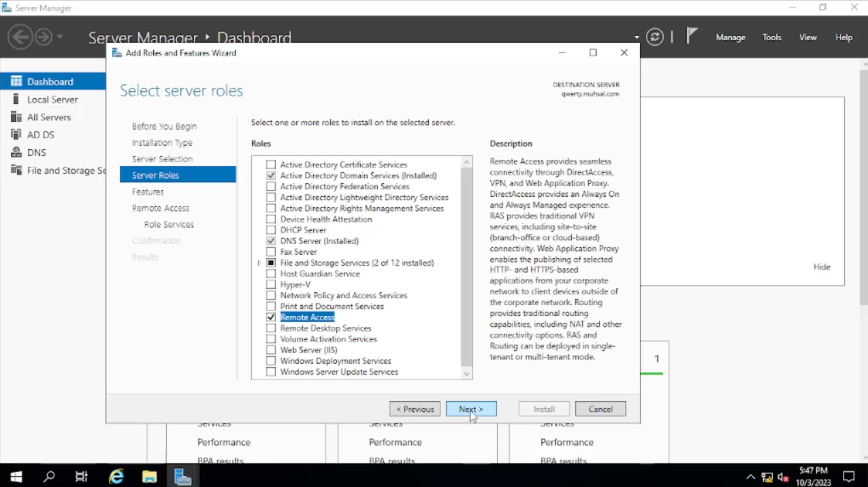Click the Windows Start button
868x487 pixels.
[16, 476]
